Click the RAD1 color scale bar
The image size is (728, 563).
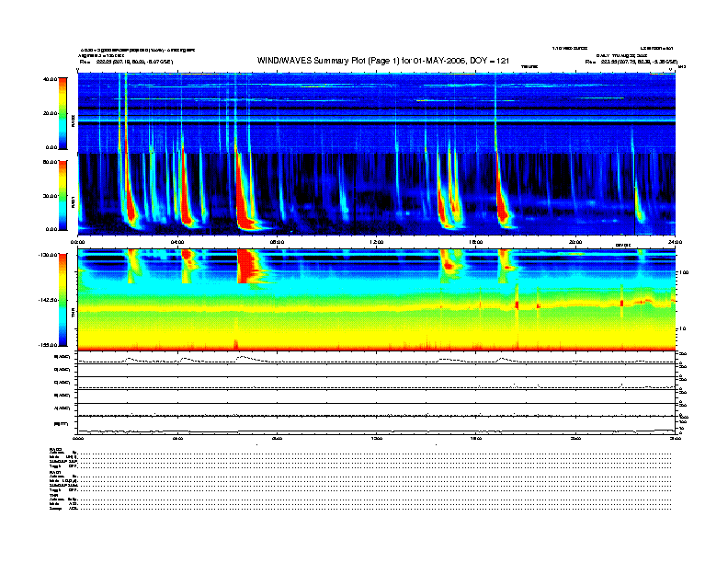[x=63, y=195]
